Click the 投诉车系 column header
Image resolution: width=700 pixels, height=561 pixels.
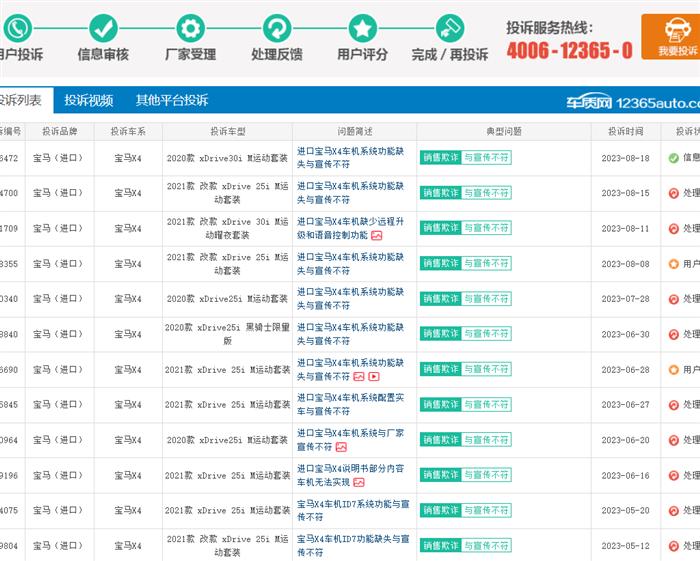(128, 131)
